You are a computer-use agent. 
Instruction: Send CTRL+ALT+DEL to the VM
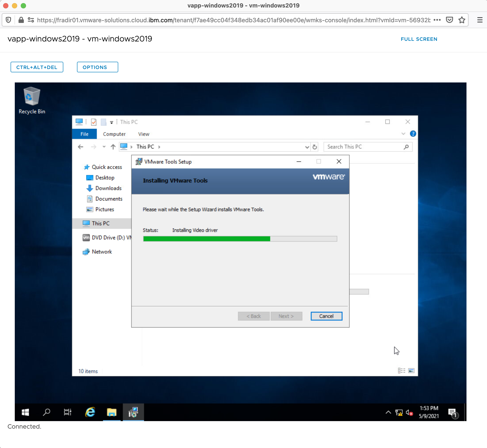37,67
